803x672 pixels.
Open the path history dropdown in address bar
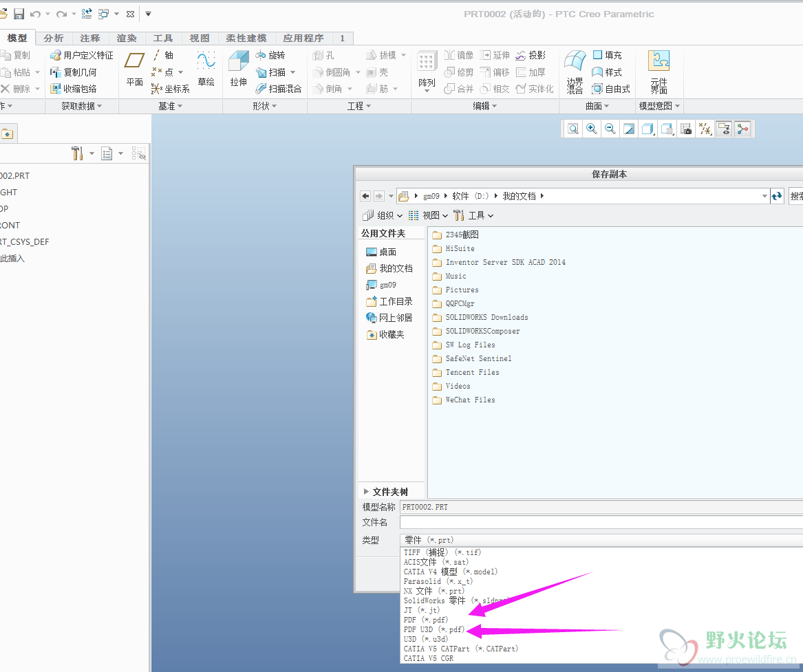point(764,196)
